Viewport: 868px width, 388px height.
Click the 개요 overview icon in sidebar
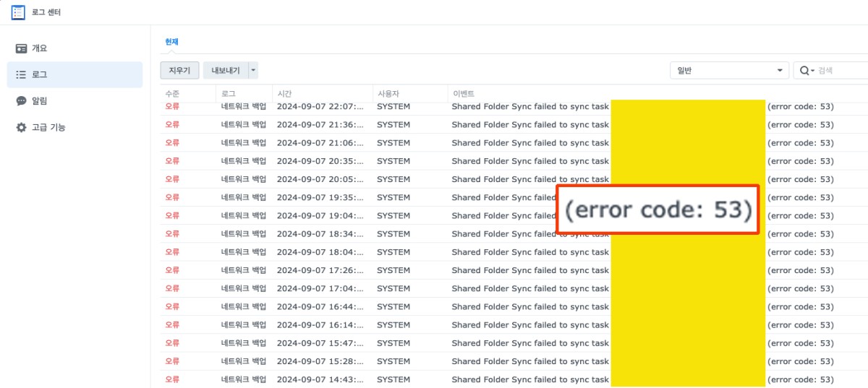22,48
